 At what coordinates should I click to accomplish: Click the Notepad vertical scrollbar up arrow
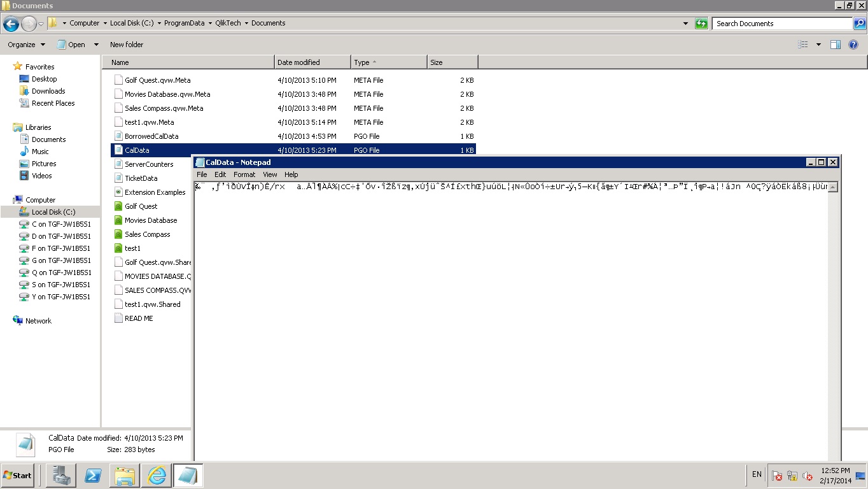point(833,187)
